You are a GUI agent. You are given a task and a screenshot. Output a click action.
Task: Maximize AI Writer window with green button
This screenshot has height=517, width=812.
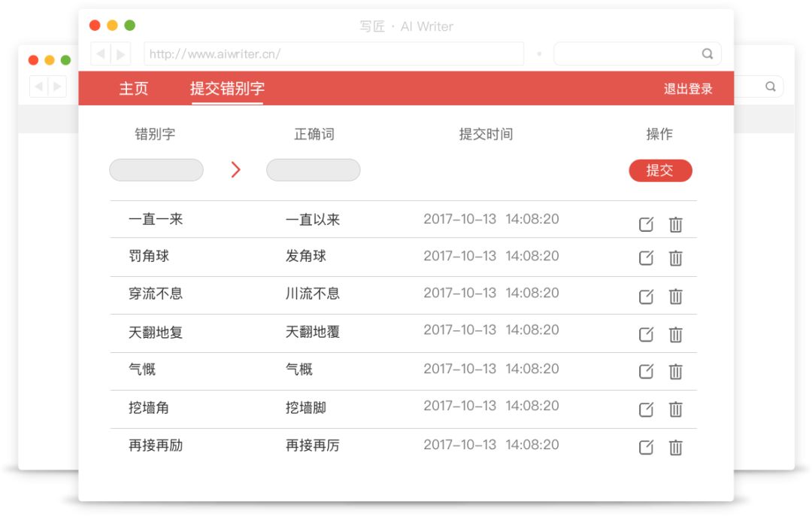(130, 26)
